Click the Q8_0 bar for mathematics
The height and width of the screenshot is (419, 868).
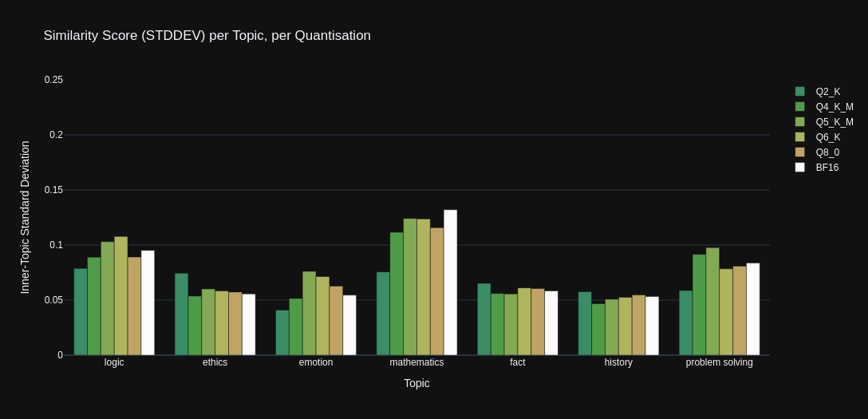(436, 291)
